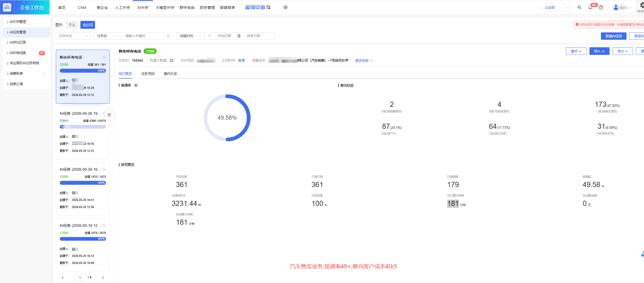Show company-wide tasks with 全公司 toggle
Image resolution: width=644 pixels, height=283 pixels.
coord(87,25)
